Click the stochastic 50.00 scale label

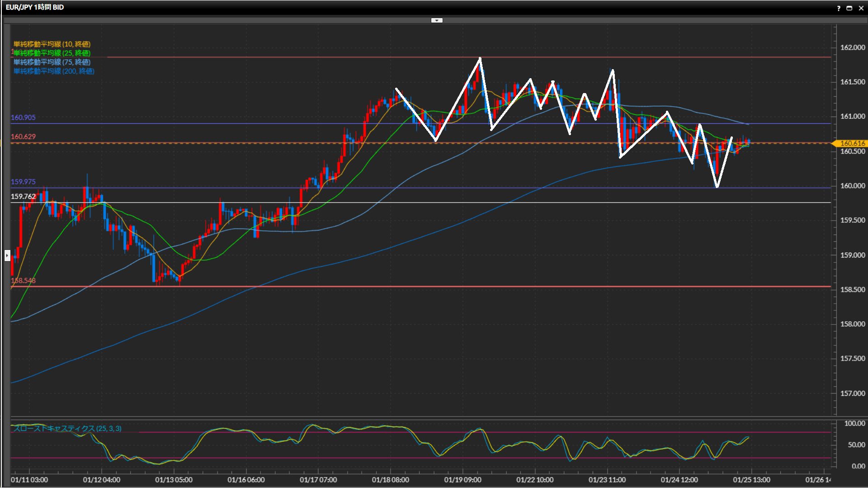tap(856, 445)
